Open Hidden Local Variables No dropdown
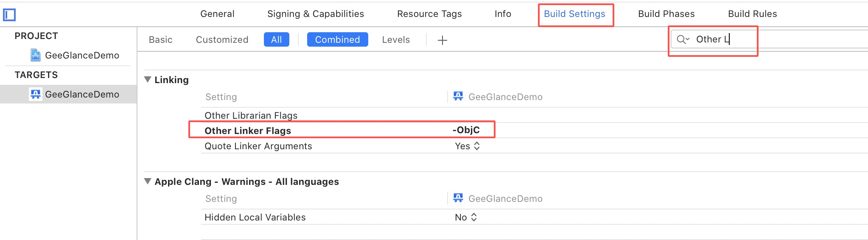The image size is (868, 240). (x=466, y=218)
